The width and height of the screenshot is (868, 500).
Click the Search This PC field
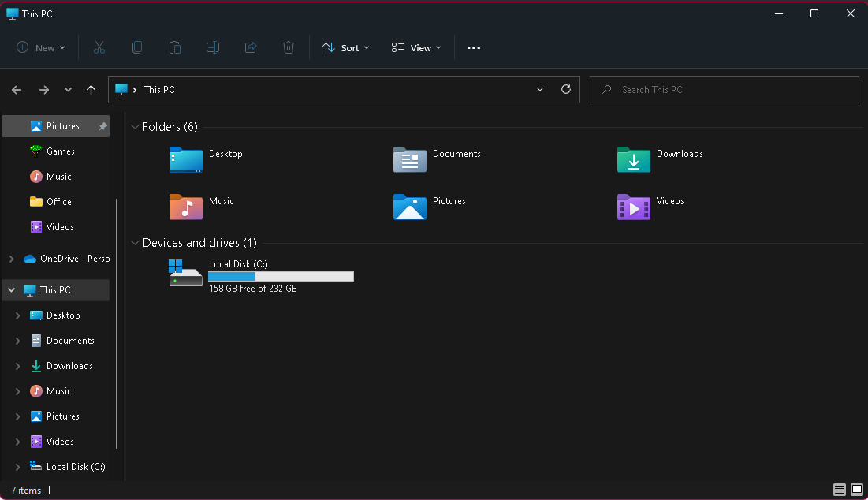[724, 90]
